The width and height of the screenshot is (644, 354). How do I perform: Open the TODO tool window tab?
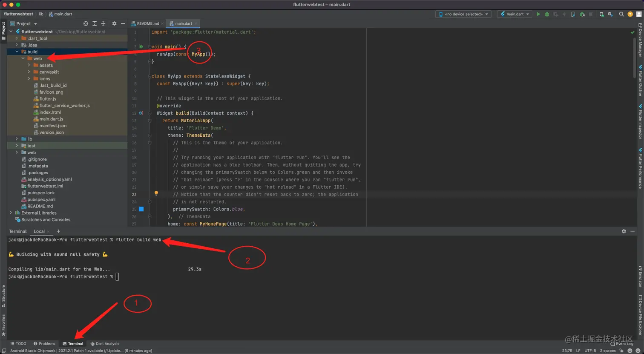tap(18, 343)
